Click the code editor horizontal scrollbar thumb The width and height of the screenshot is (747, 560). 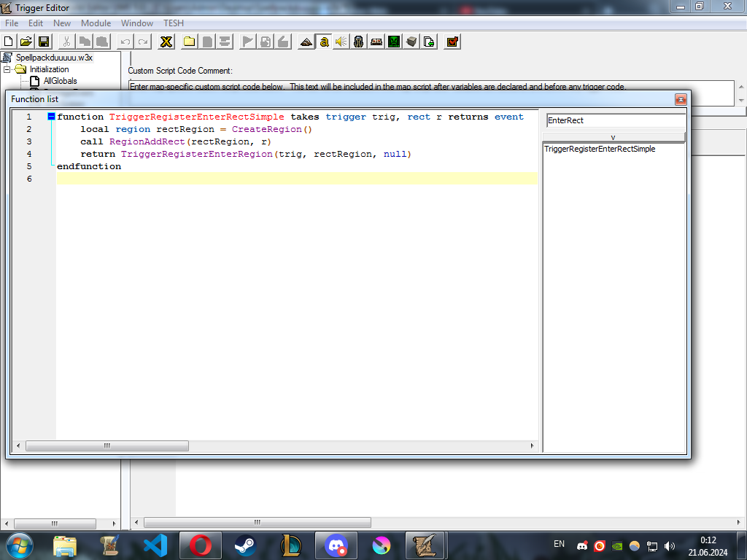[107, 446]
